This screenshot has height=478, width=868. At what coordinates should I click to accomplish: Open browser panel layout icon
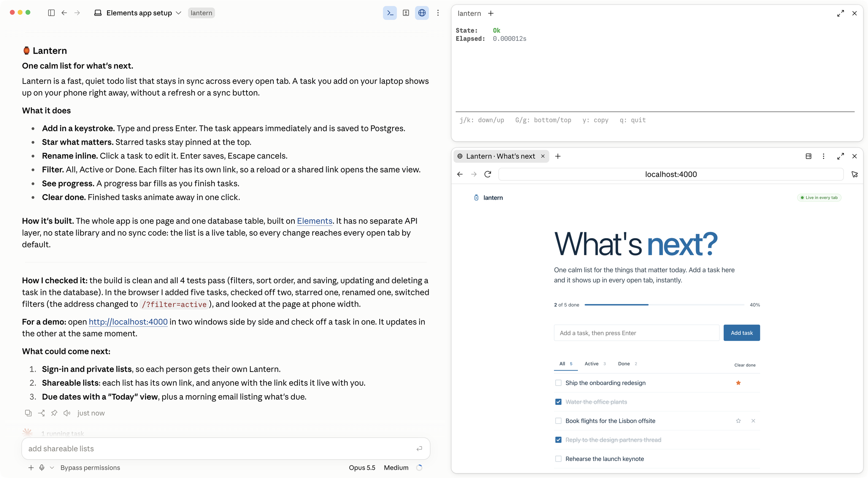(x=809, y=156)
